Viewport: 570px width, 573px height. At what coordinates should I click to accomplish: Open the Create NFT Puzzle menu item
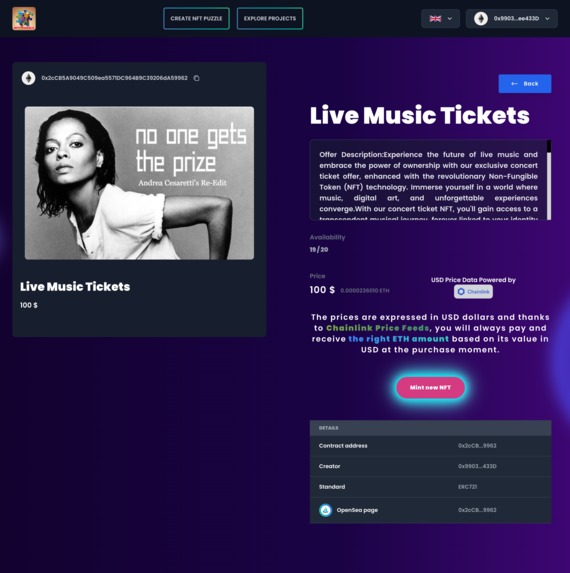point(197,19)
